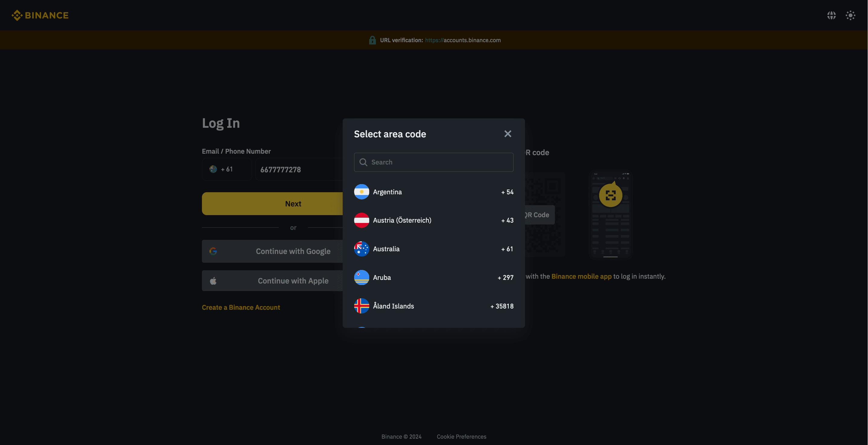The height and width of the screenshot is (445, 868).
Task: Open the language globe icon
Action: pyautogui.click(x=831, y=15)
